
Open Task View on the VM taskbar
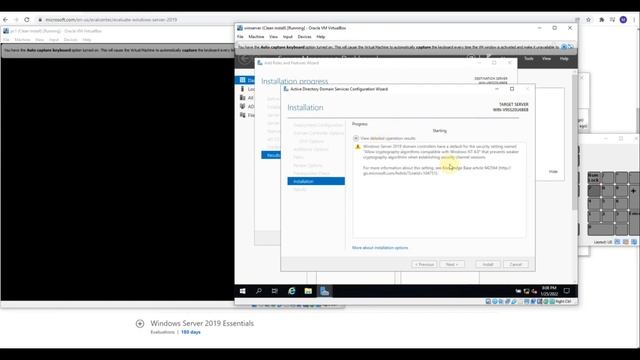point(275,291)
